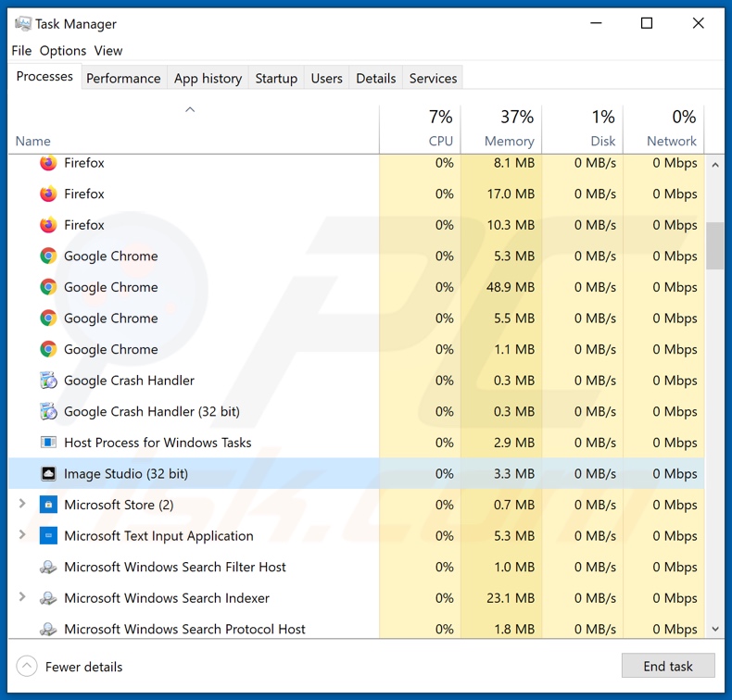The height and width of the screenshot is (700, 732).
Task: Collapse view with Fewer details arrow
Action: (27, 666)
